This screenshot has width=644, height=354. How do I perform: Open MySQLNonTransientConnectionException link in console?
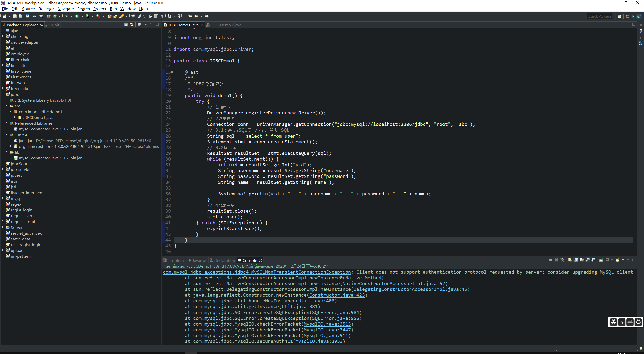257,272
